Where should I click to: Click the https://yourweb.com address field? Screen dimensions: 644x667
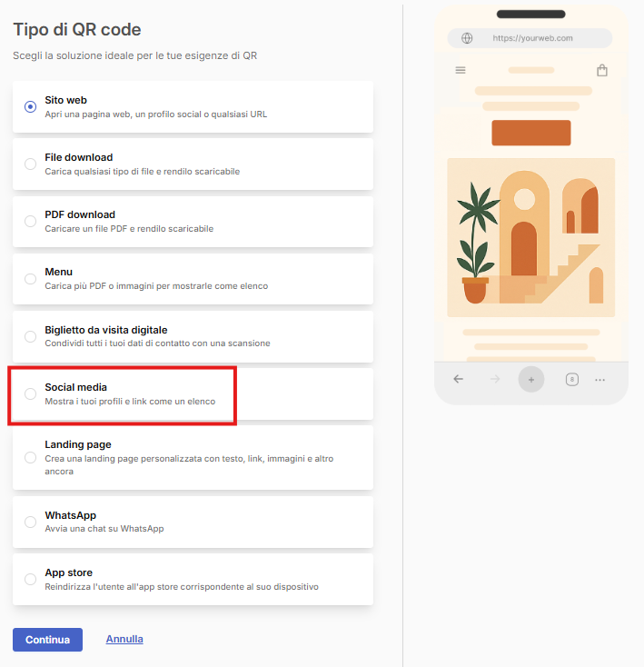pyautogui.click(x=530, y=38)
